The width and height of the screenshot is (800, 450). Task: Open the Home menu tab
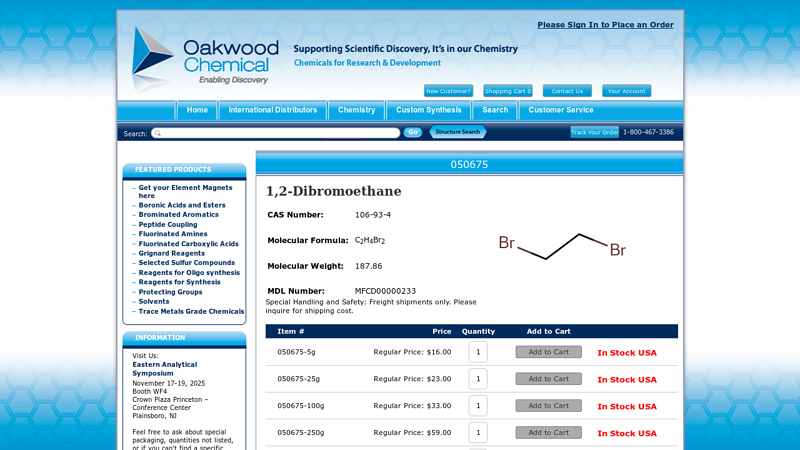click(197, 110)
